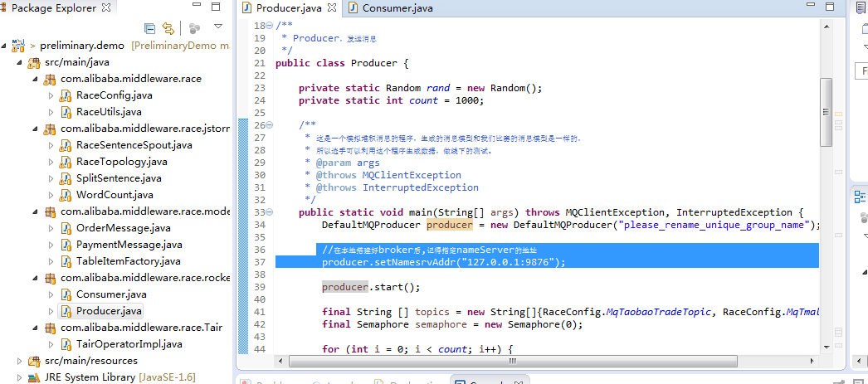Click the class name Producer on line 21
The image size is (868, 384).
pyautogui.click(x=374, y=63)
